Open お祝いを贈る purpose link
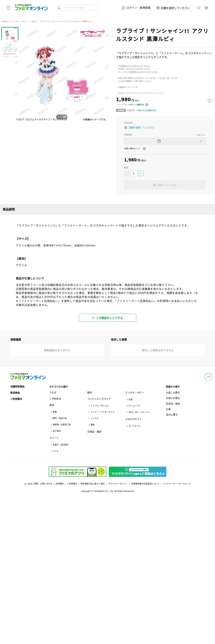 [x=173, y=398]
